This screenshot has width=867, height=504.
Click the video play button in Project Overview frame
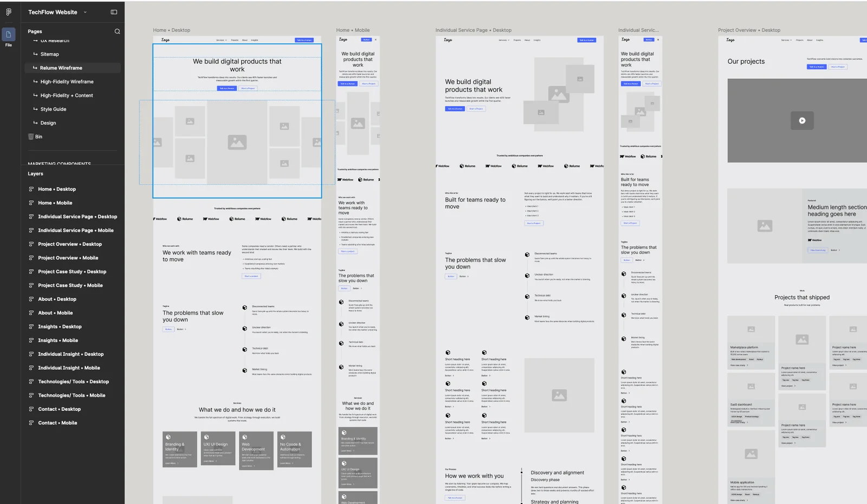[802, 121]
